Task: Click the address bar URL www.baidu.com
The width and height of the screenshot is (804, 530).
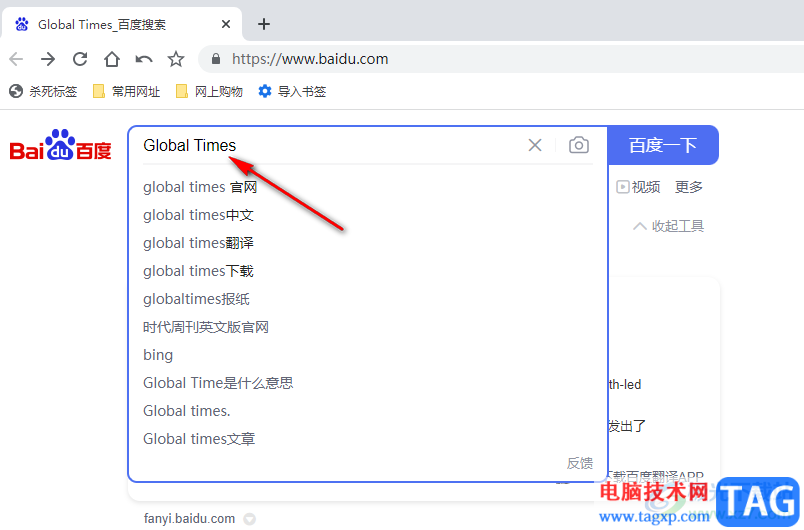Action: (x=310, y=59)
